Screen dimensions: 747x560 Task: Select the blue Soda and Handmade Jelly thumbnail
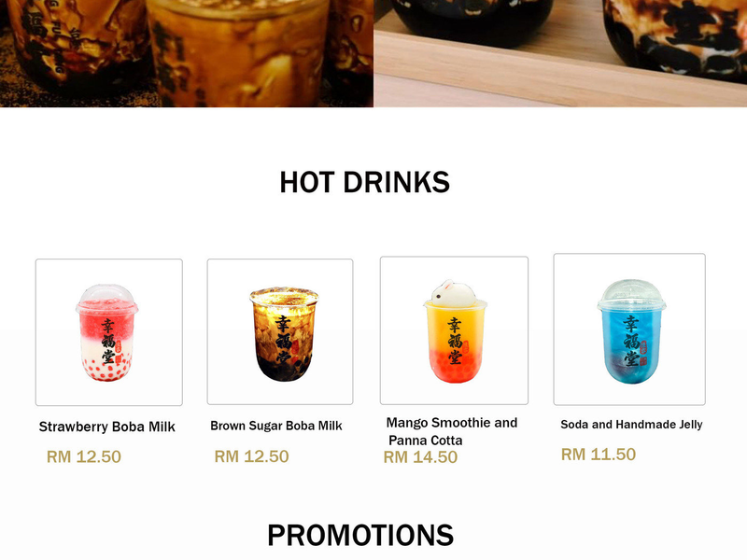click(629, 329)
